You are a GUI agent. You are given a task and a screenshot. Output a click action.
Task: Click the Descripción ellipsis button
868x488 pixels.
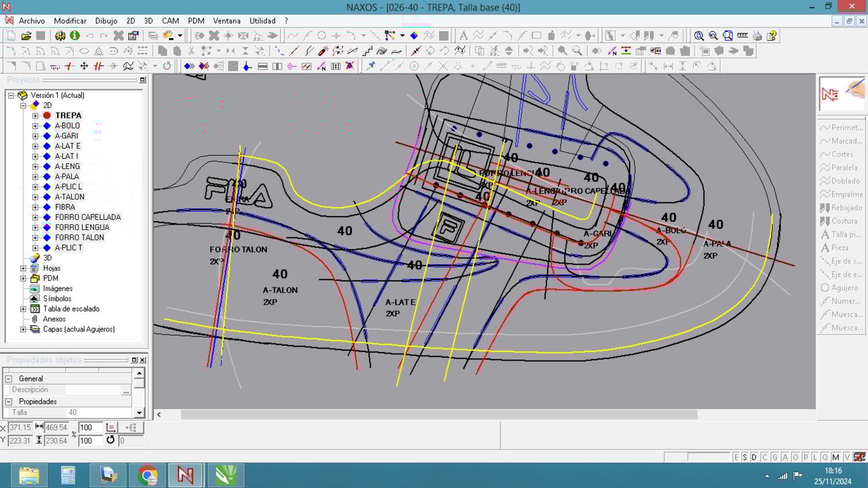126,390
